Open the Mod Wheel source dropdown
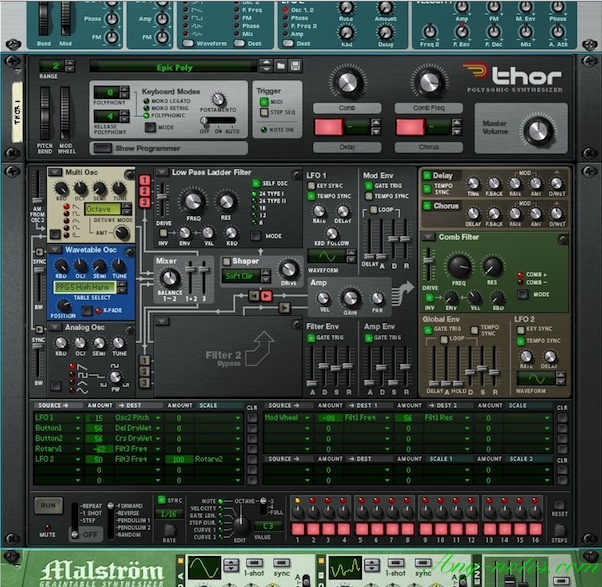 point(307,418)
